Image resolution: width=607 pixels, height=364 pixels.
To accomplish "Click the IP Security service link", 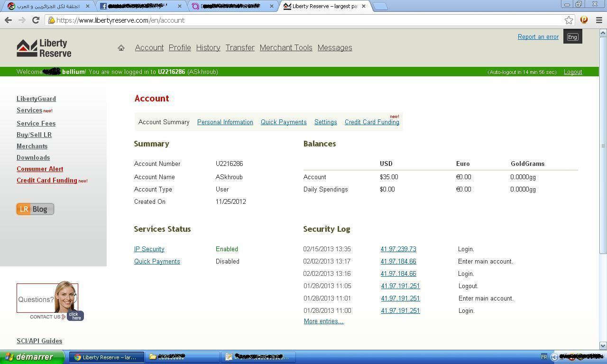I will pos(149,249).
